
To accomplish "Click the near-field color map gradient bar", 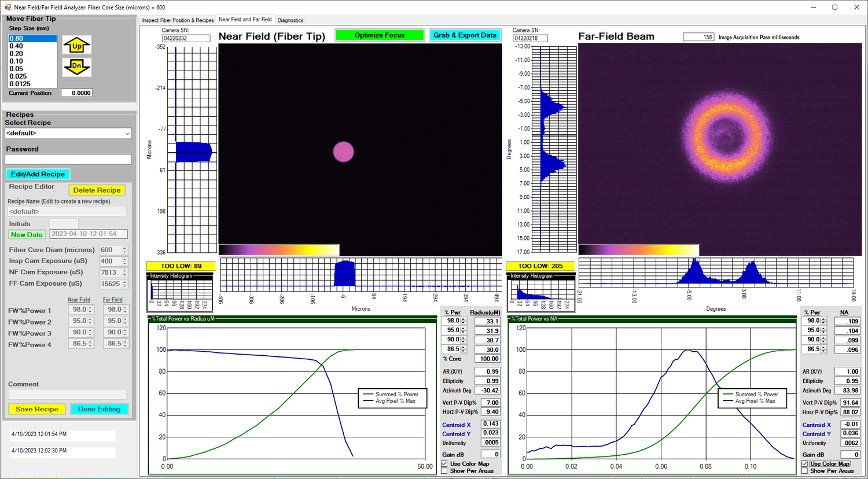I will [279, 250].
